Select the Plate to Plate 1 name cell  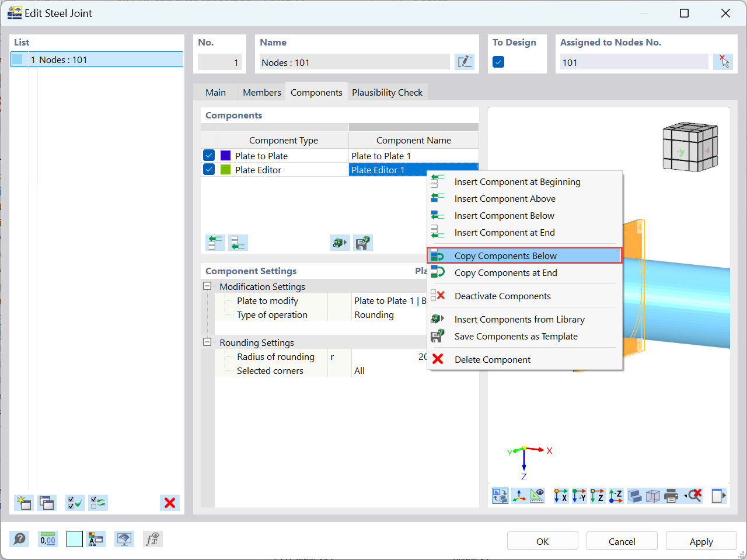413,156
